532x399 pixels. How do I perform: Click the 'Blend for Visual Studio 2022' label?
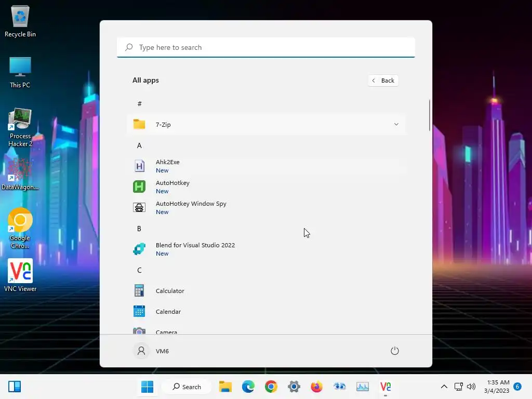click(195, 245)
